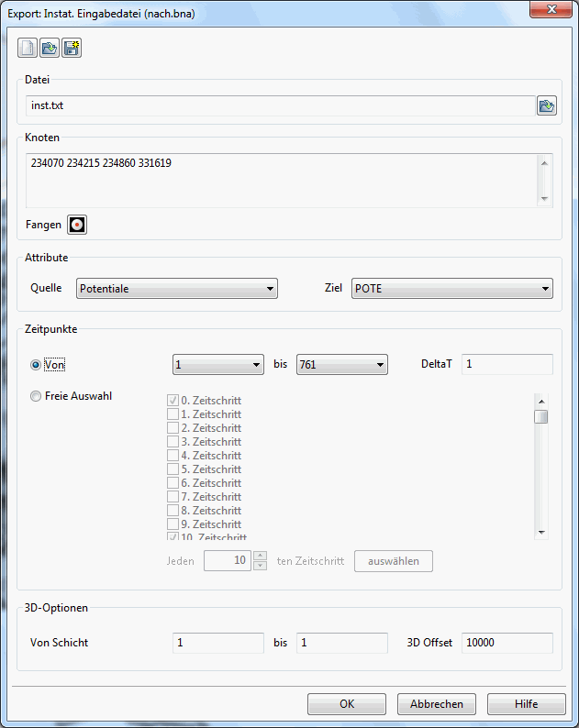The image size is (579, 728).
Task: Browse for file next to inst.txt
Action: pyautogui.click(x=546, y=106)
